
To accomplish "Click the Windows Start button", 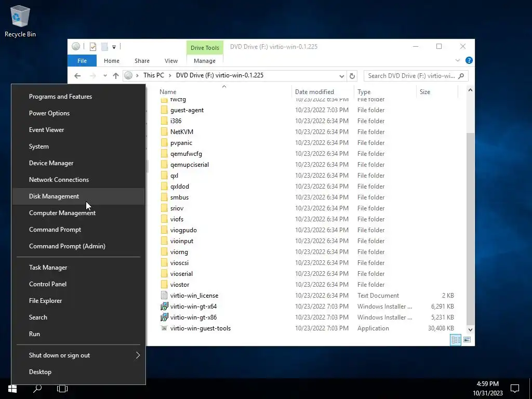I will (x=12, y=389).
